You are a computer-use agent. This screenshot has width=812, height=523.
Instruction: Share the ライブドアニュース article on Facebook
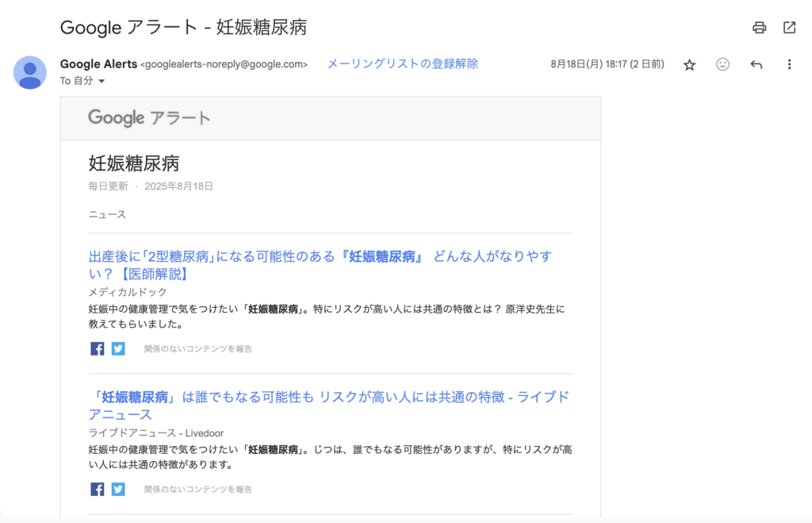point(98,489)
